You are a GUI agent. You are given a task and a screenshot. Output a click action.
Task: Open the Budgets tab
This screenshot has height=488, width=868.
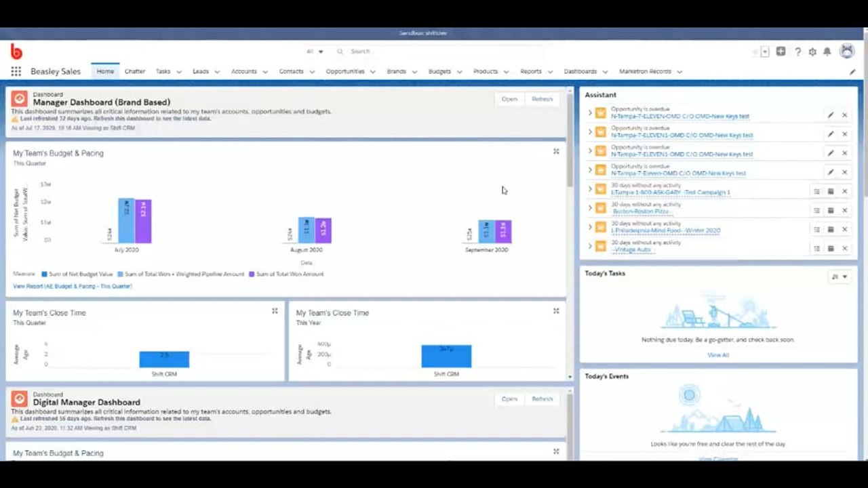point(439,71)
